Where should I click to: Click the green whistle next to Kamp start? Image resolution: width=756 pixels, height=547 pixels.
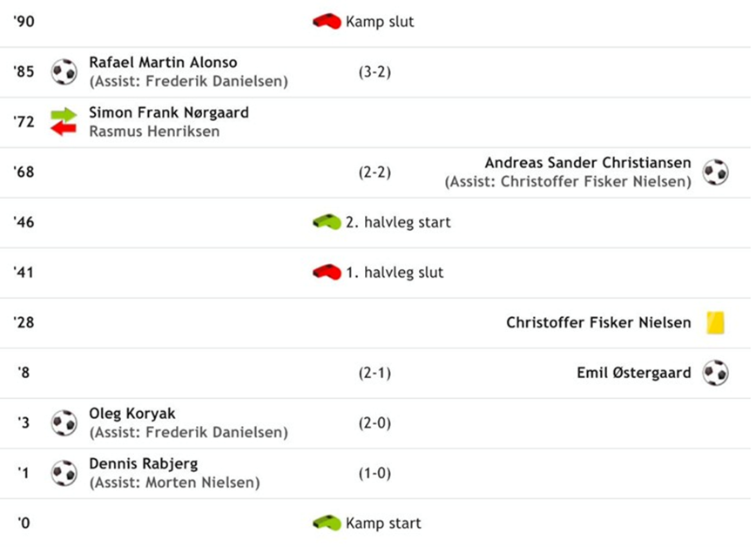327,523
